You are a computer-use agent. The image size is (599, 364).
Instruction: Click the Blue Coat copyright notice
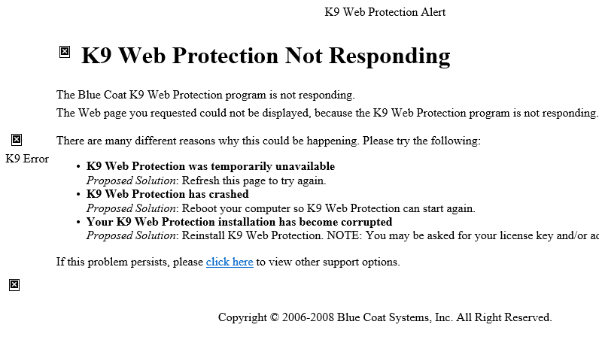385,317
